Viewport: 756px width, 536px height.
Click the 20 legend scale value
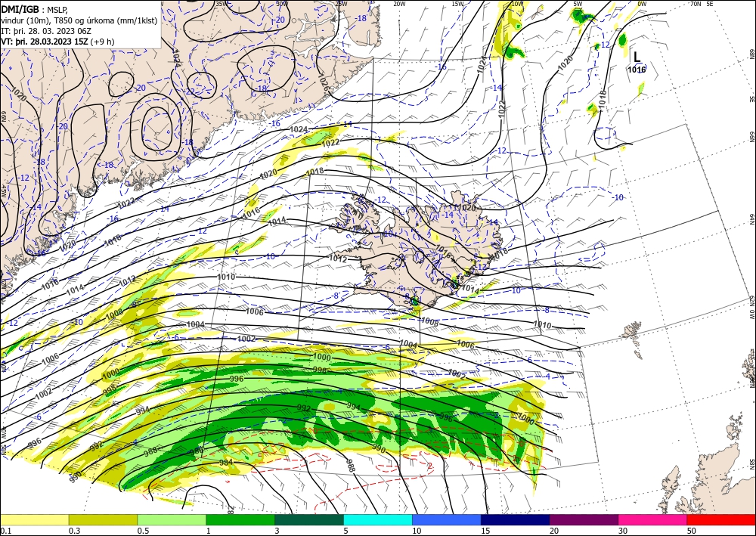[554, 531]
